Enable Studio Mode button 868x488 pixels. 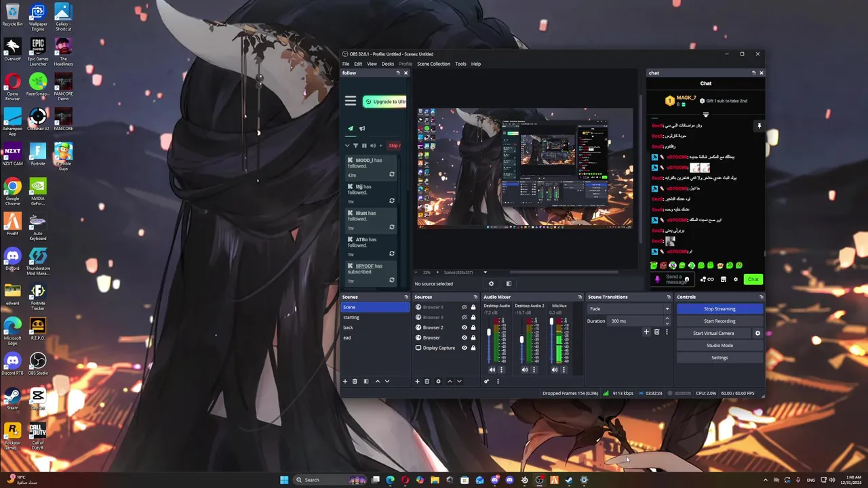(x=719, y=346)
